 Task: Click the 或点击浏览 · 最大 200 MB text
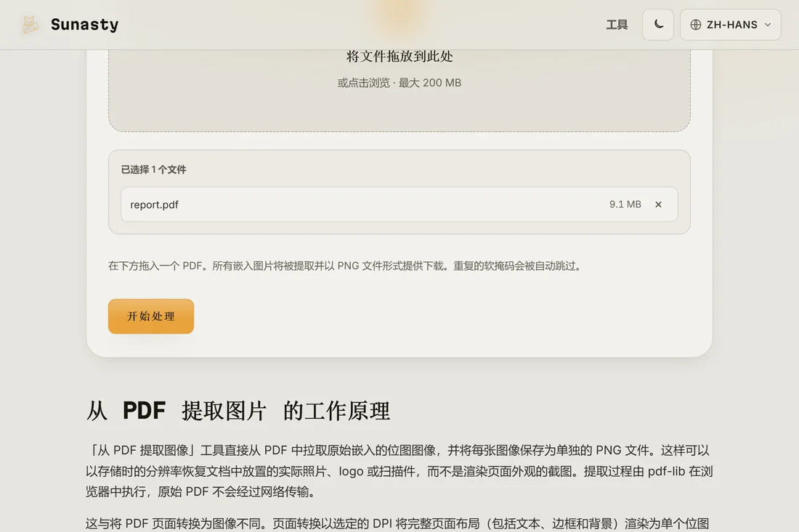[399, 83]
